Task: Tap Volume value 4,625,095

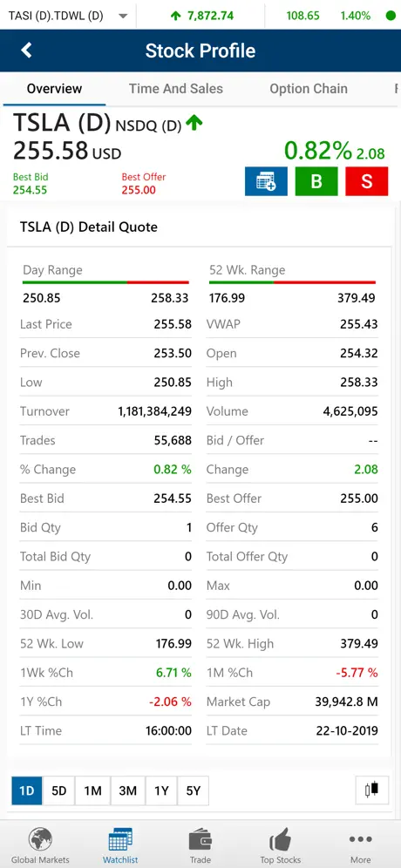Action: click(350, 411)
